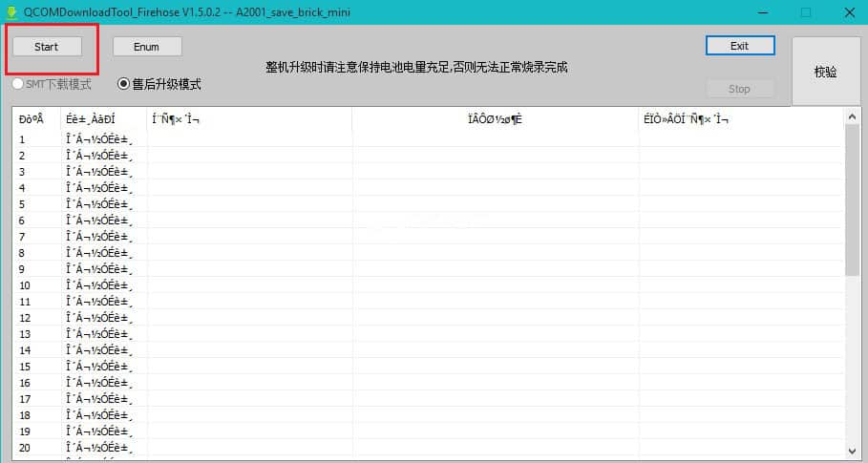Screen dimensions: 868x463
Task: Click the 校验 verify button
Action: 825,72
